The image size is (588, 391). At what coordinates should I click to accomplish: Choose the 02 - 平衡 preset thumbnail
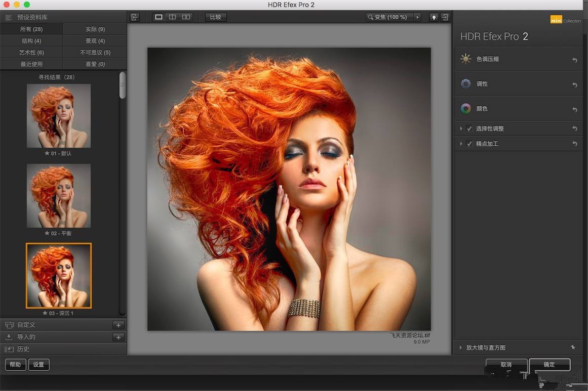(59, 196)
